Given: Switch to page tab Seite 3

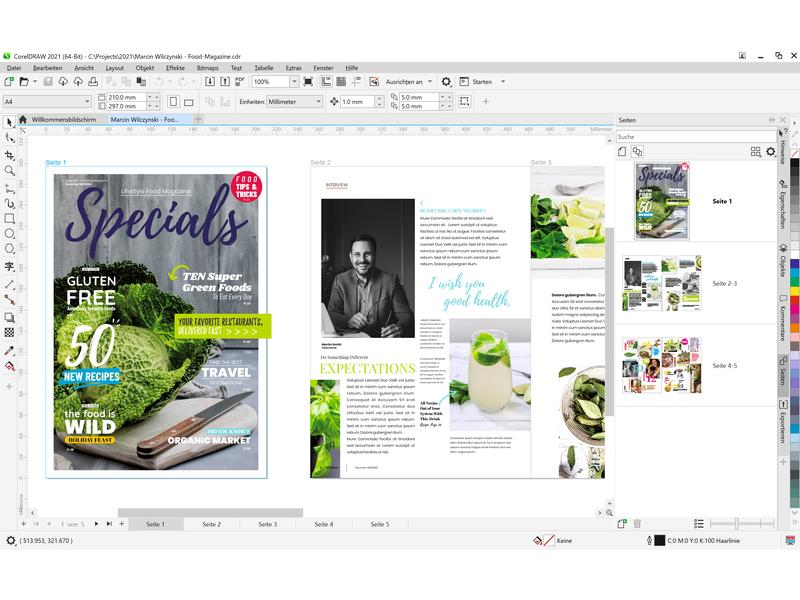Looking at the screenshot, I should pos(267,524).
